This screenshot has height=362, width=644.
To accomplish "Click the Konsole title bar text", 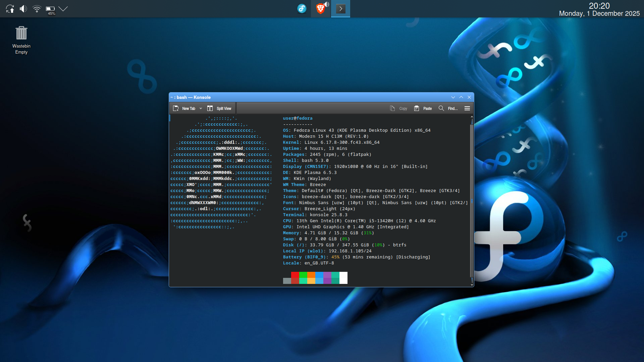I will [191, 97].
